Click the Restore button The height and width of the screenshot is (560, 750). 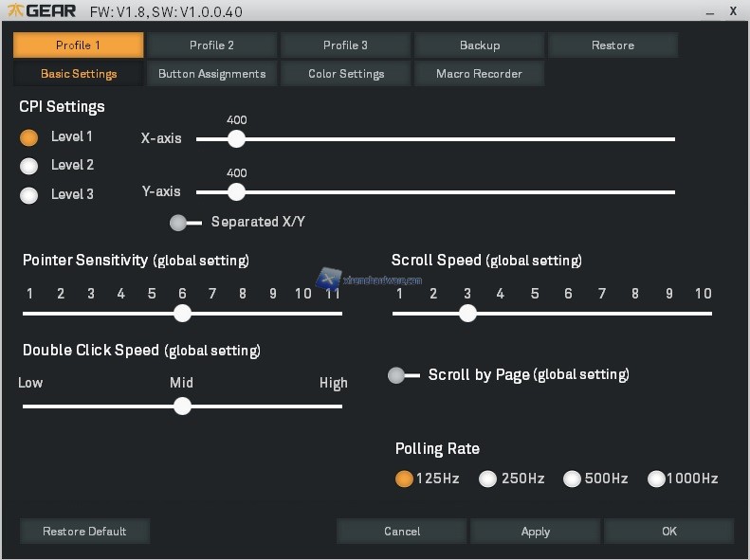click(x=613, y=45)
